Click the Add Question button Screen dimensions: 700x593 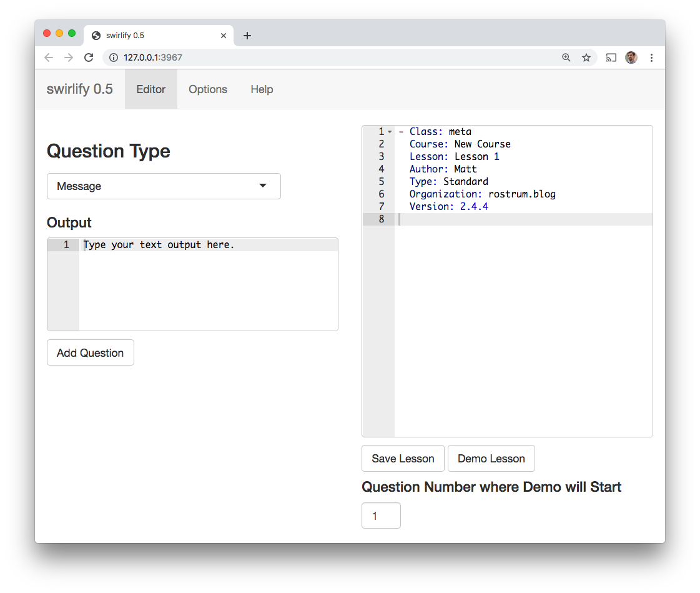[x=90, y=352]
